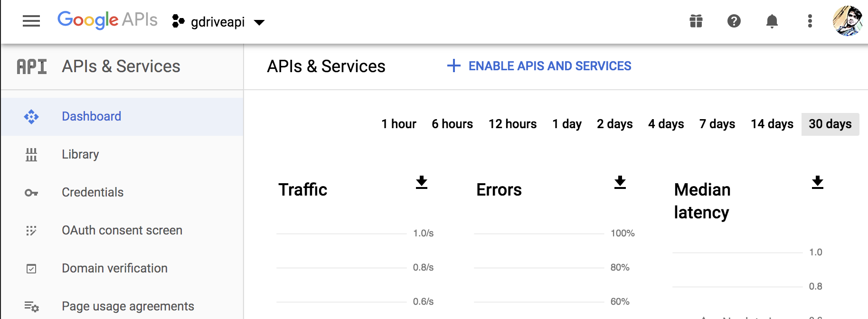Select the 7 days time range

717,124
